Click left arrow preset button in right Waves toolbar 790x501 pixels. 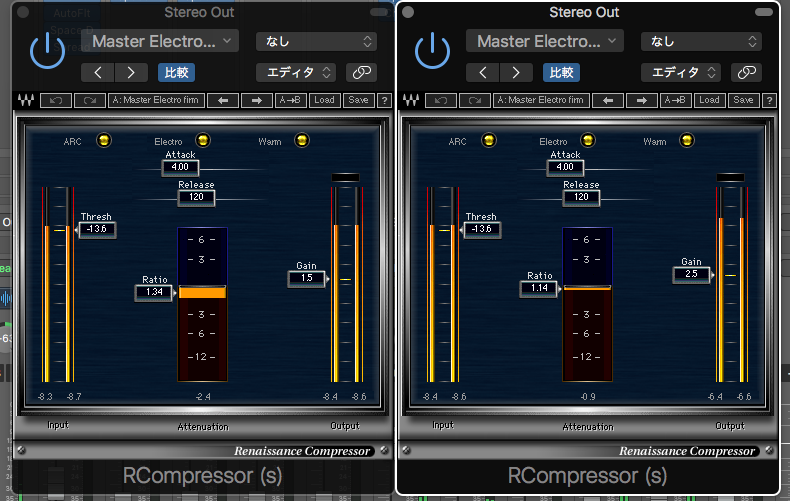tap(608, 100)
